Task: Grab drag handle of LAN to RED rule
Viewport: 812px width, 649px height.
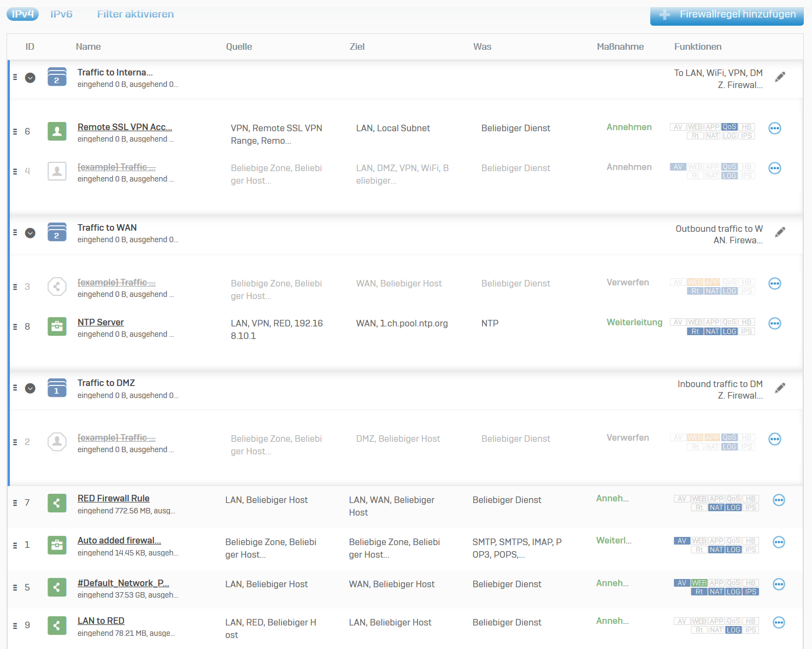Action: pos(15,625)
